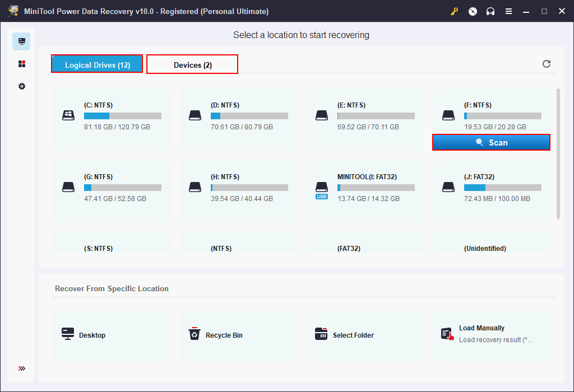The width and height of the screenshot is (574, 392).
Task: Click 81.18 GB / 120.79 GB size text
Action: click(x=117, y=127)
